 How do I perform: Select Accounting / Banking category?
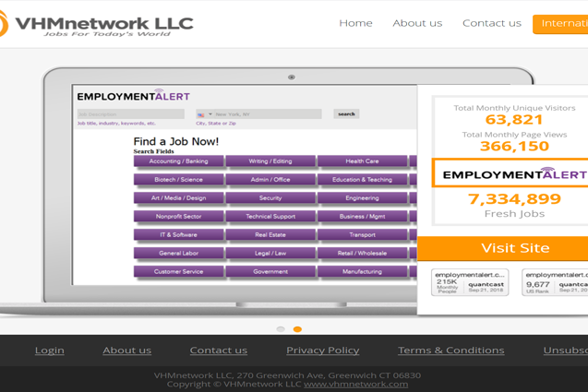click(178, 161)
